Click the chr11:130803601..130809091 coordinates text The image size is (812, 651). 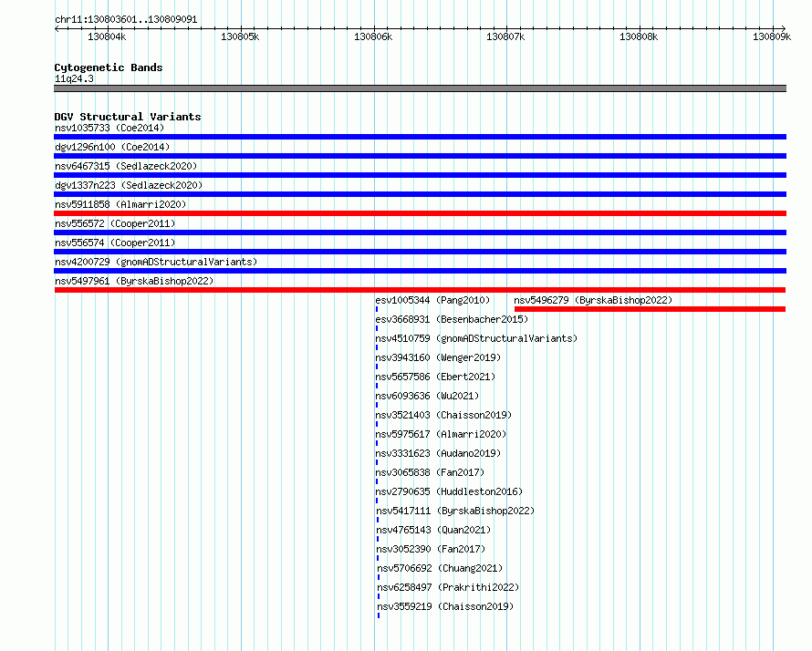coord(126,20)
